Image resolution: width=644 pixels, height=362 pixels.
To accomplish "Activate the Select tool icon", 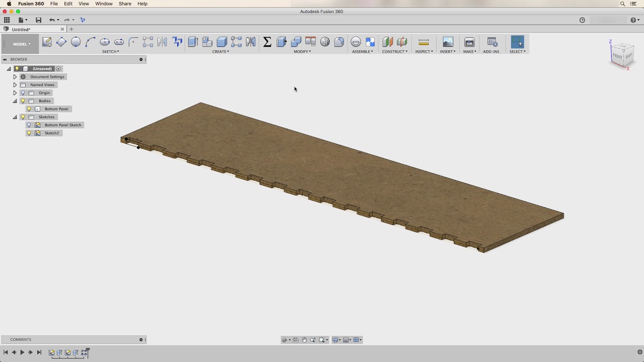I will point(517,42).
